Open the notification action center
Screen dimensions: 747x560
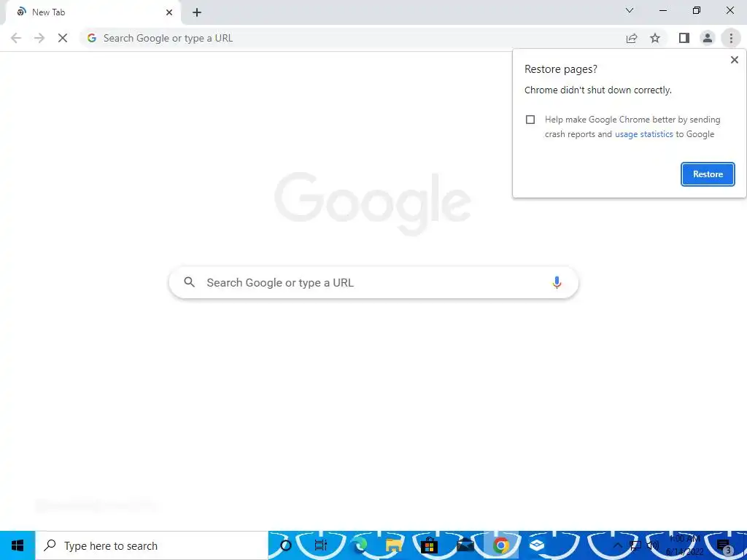pos(724,546)
